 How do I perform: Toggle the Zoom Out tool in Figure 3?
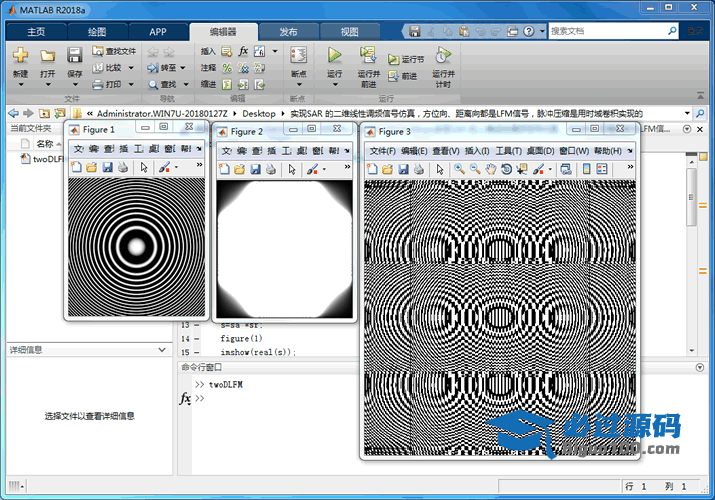tap(475, 169)
